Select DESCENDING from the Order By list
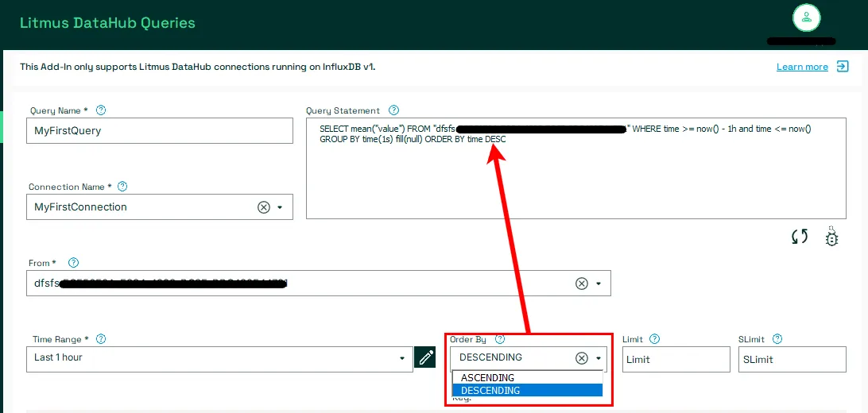This screenshot has width=868, height=413. coord(527,390)
